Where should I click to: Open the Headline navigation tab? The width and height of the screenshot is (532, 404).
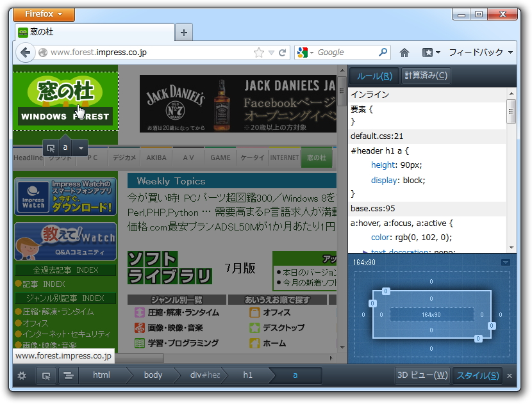(x=28, y=158)
